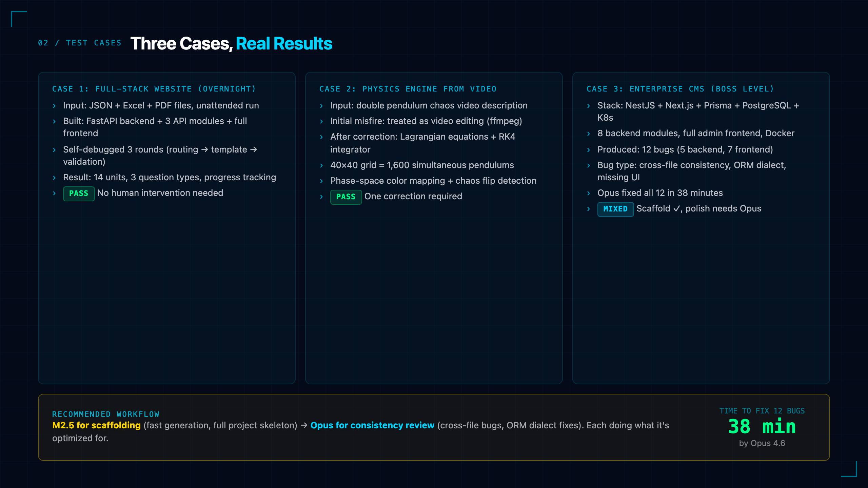Image resolution: width=868 pixels, height=488 pixels.
Task: Select the 'CASE 1: FULL-STACK WEBSITE (OVERNIGHT)' title
Action: pyautogui.click(x=154, y=89)
